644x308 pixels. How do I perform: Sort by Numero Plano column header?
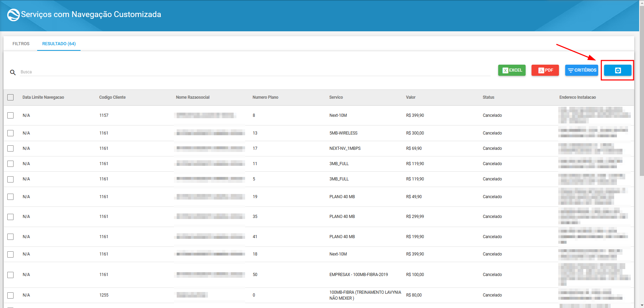coord(265,97)
